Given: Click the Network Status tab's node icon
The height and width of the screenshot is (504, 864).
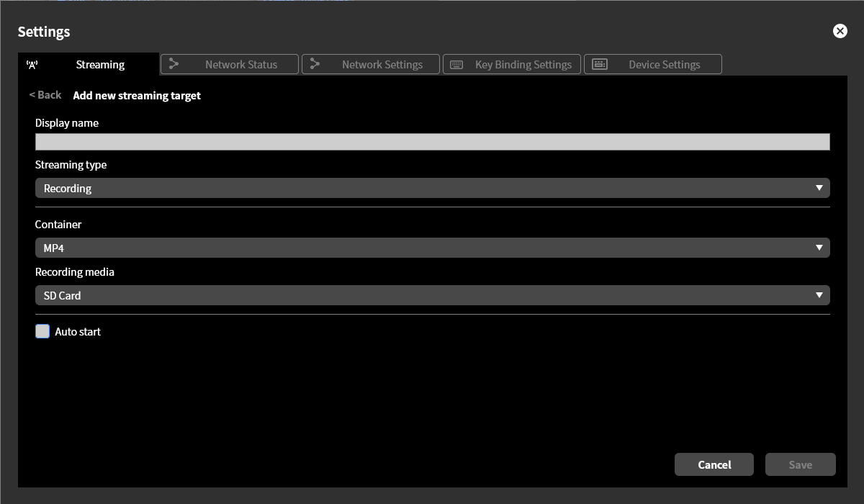Looking at the screenshot, I should point(174,64).
